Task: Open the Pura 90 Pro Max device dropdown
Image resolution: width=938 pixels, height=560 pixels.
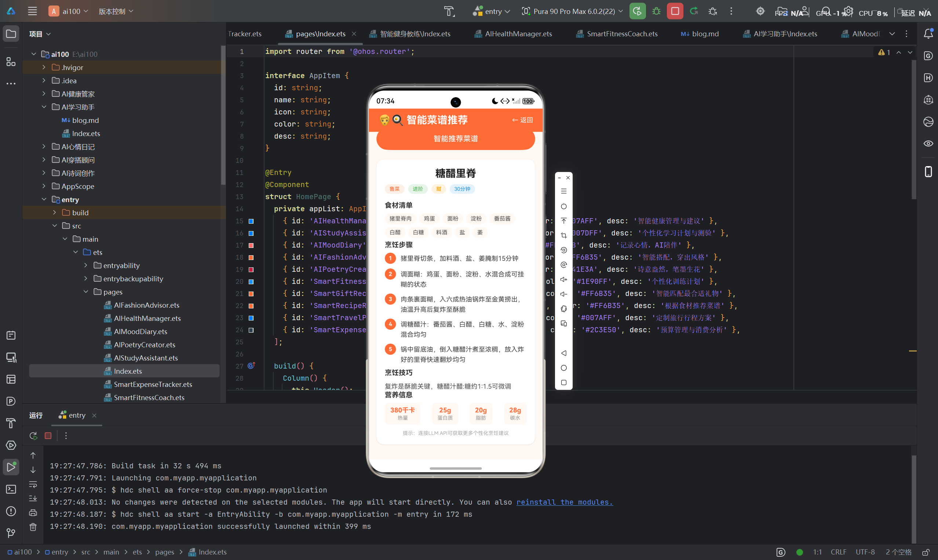Action: click(x=572, y=11)
